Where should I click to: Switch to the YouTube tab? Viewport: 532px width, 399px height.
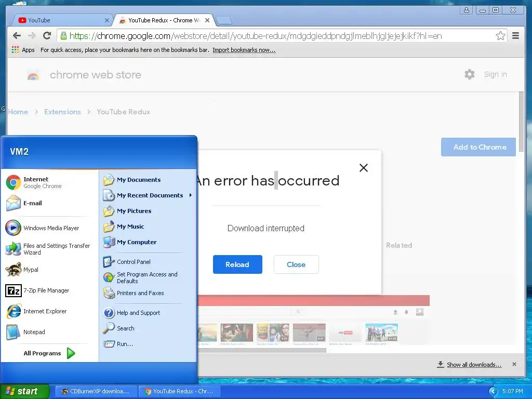point(61,20)
